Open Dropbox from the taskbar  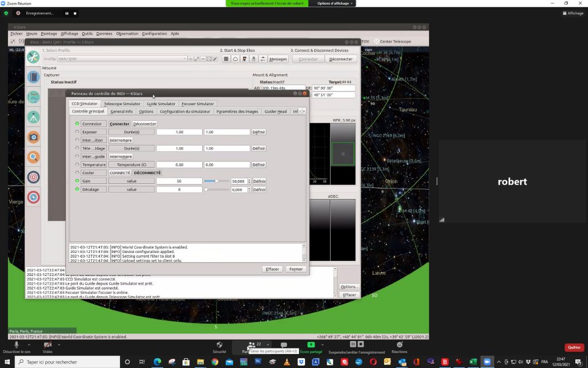coord(301,362)
